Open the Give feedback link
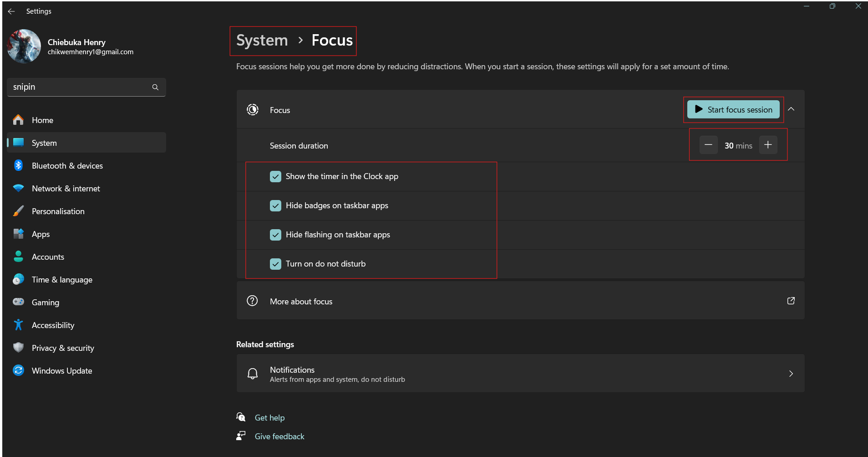Screen dimensions: 868x457 coord(279,436)
